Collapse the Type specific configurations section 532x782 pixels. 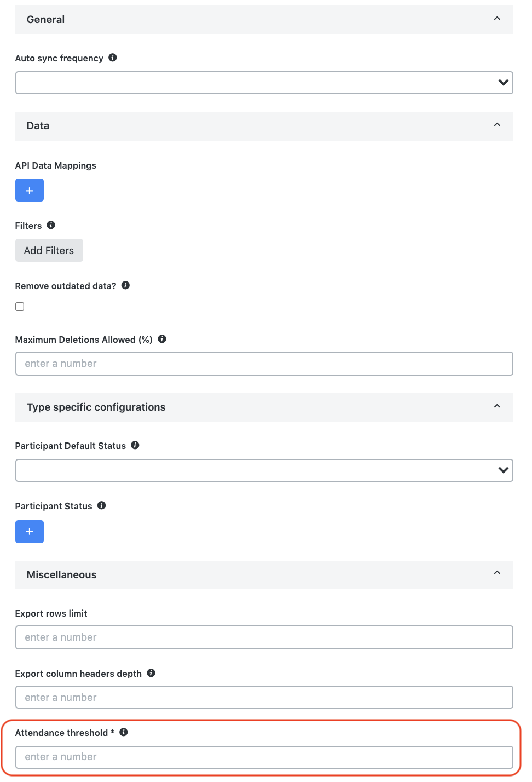(497, 406)
